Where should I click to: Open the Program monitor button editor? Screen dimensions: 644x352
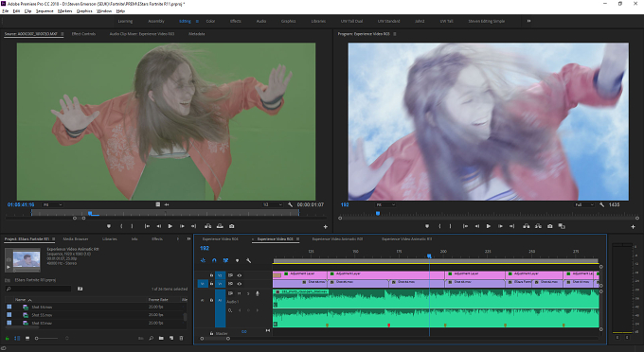[x=633, y=226]
